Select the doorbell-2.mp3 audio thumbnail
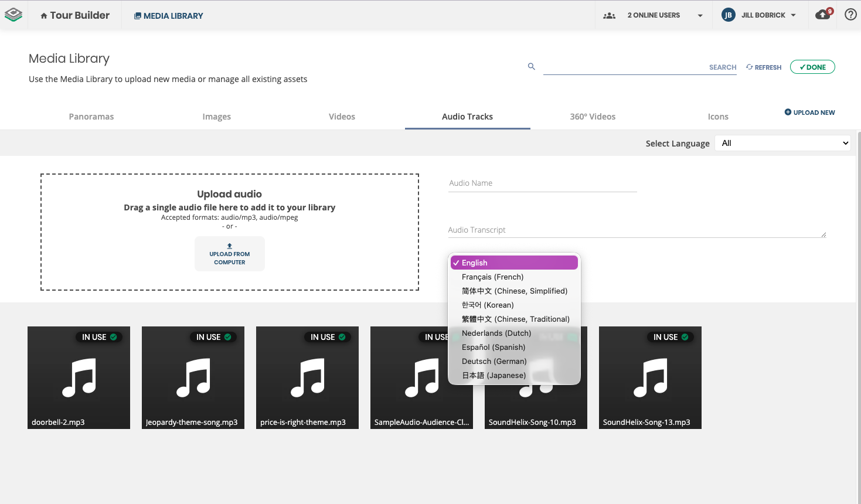861x504 pixels. pyautogui.click(x=79, y=377)
